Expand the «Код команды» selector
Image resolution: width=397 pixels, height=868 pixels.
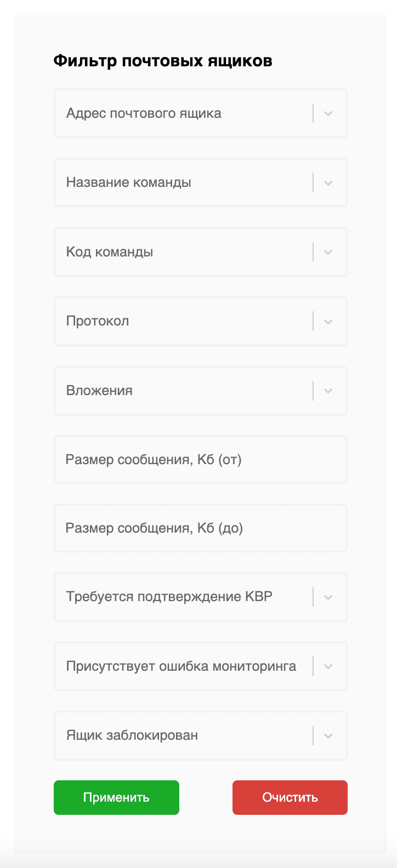pos(200,252)
